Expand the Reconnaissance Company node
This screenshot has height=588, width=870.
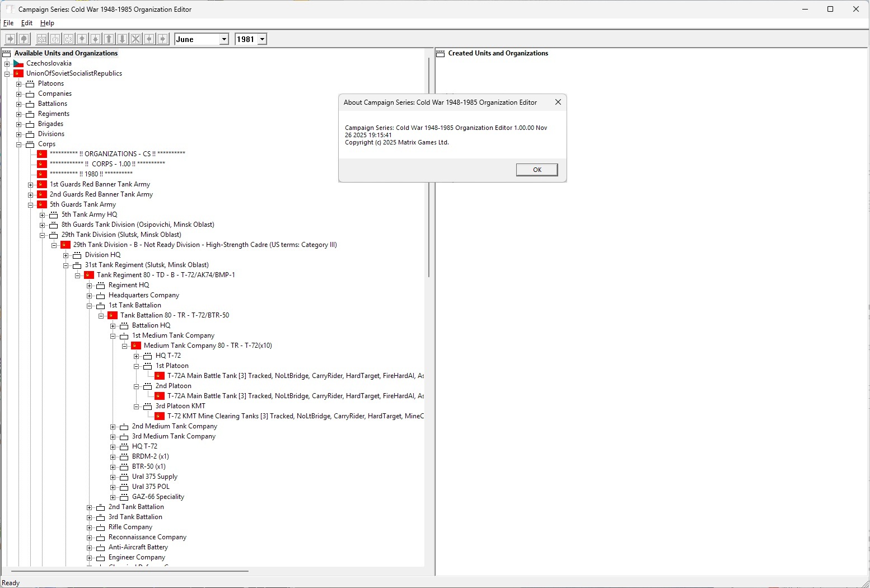coord(89,538)
